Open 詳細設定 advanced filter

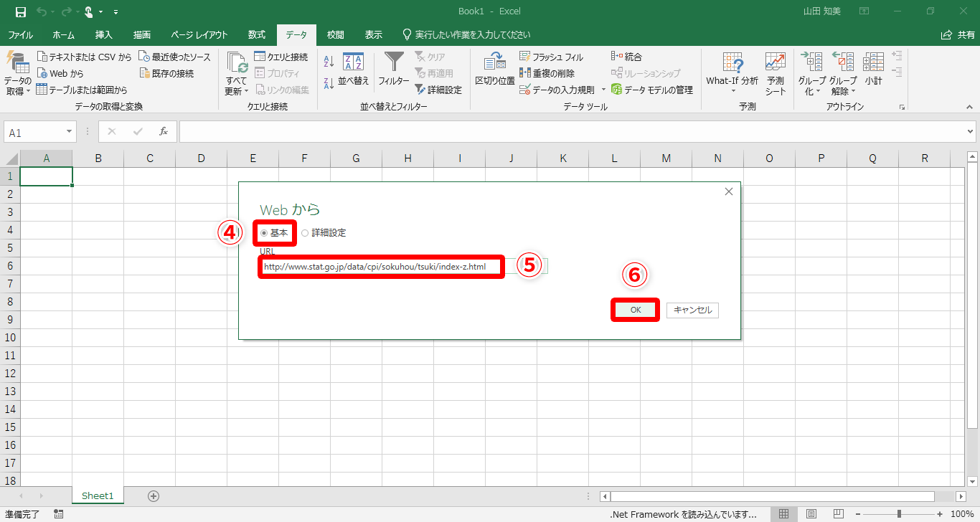click(x=438, y=90)
